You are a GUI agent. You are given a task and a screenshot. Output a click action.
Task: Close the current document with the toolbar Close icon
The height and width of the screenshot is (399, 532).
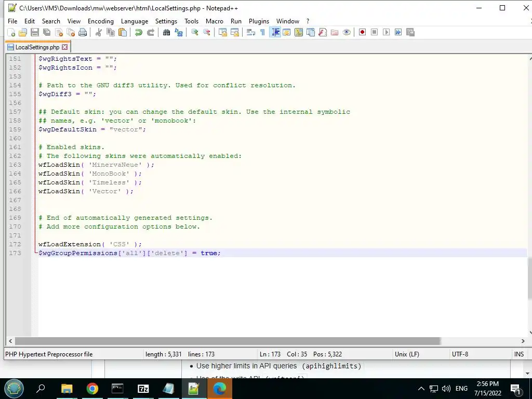pos(59,32)
